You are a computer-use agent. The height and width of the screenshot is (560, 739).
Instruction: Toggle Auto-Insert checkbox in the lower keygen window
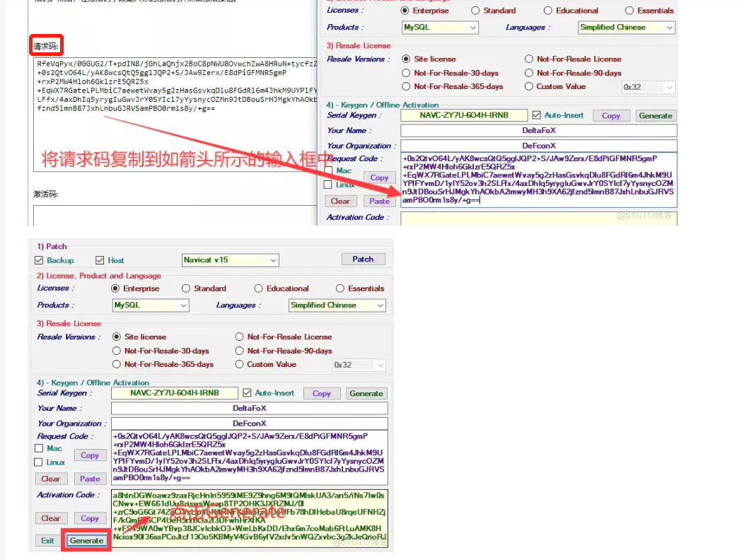pyautogui.click(x=247, y=393)
